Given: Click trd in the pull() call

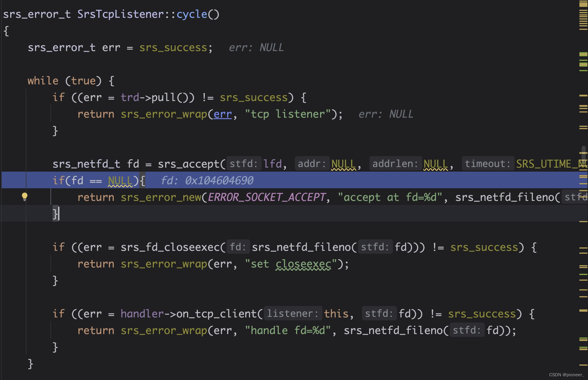Looking at the screenshot, I should pos(130,98).
